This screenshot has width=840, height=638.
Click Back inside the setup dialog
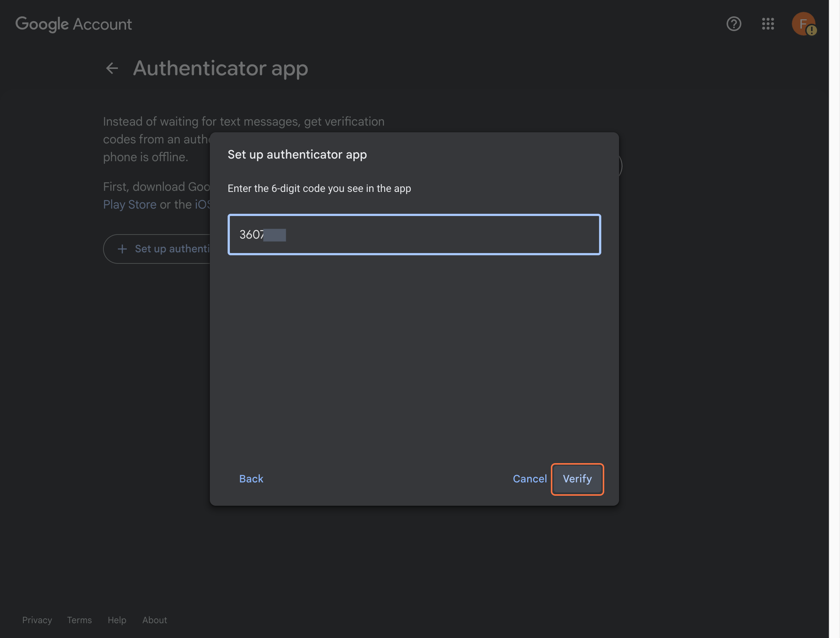[251, 479]
